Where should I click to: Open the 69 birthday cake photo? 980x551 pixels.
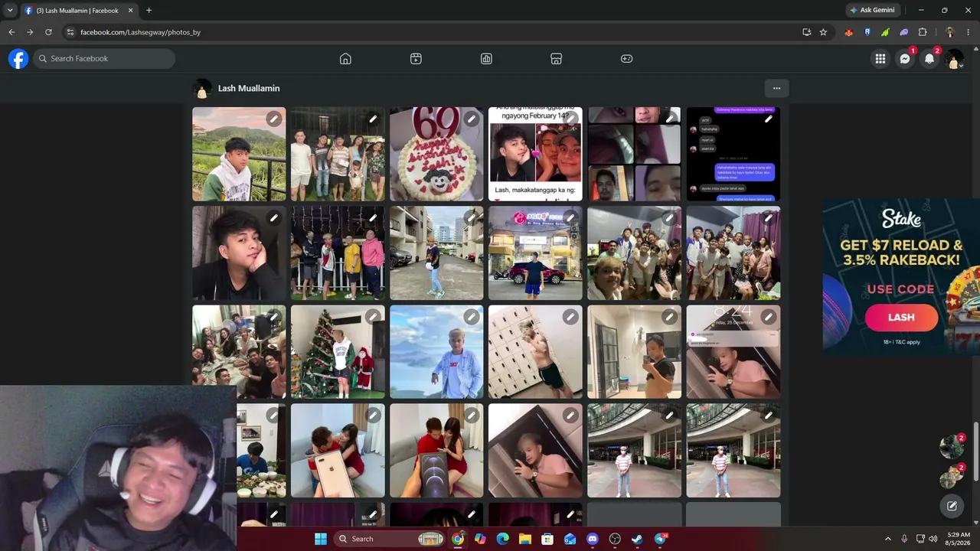(436, 154)
